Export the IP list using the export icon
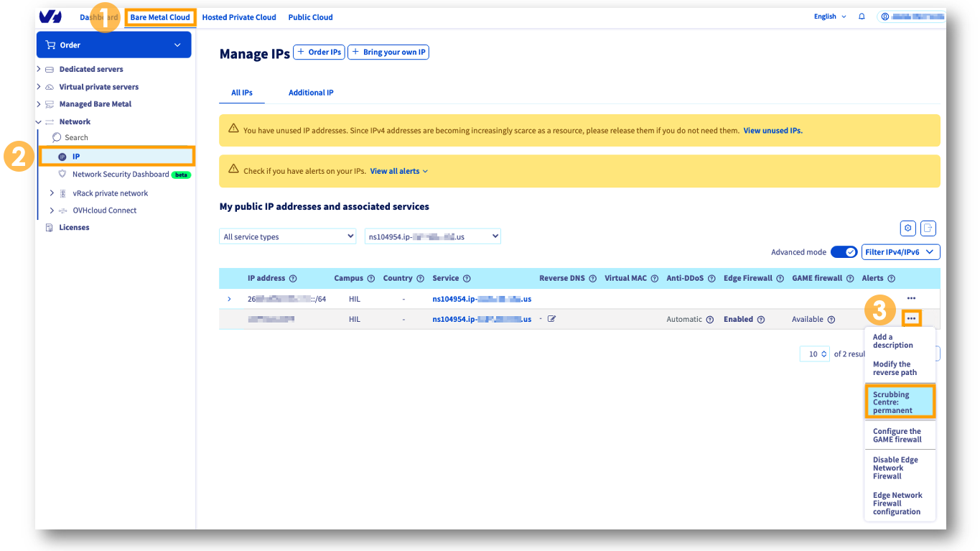Screen dimensions: 980x551 [928, 228]
